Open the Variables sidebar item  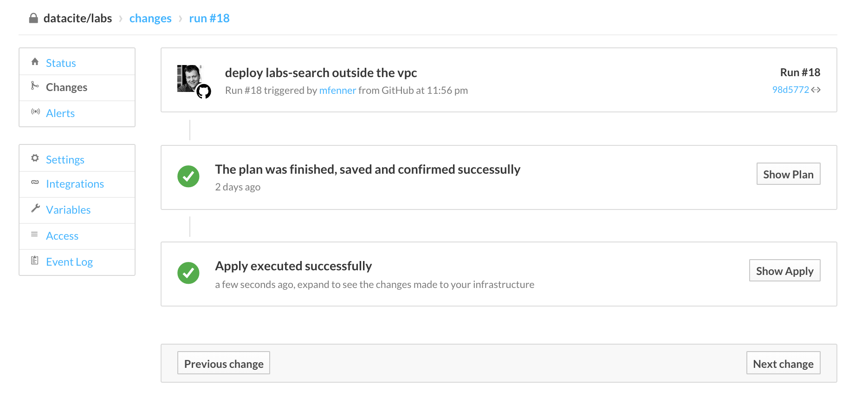pyautogui.click(x=68, y=210)
